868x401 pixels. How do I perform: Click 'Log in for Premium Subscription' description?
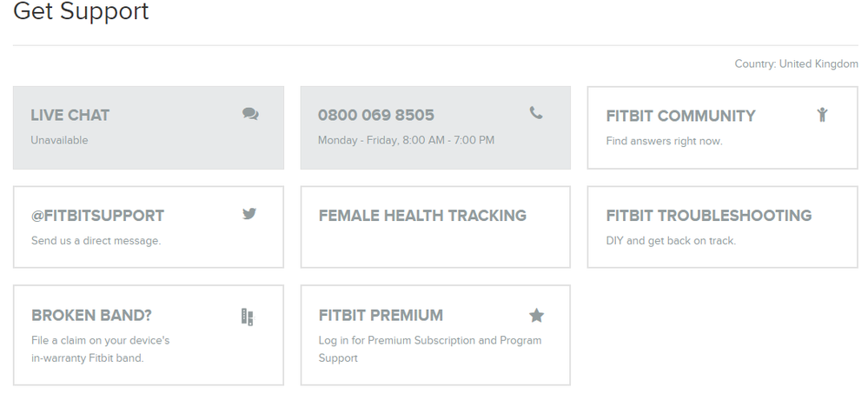[429, 340]
